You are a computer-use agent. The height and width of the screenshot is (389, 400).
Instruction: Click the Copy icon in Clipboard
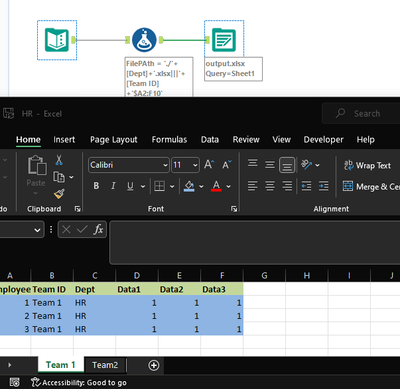point(59,177)
